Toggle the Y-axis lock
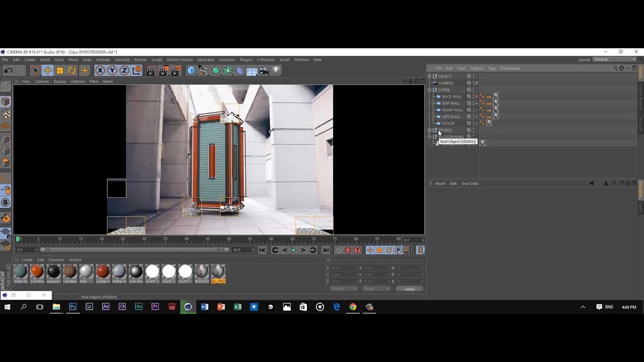The height and width of the screenshot is (362, 644). (112, 71)
